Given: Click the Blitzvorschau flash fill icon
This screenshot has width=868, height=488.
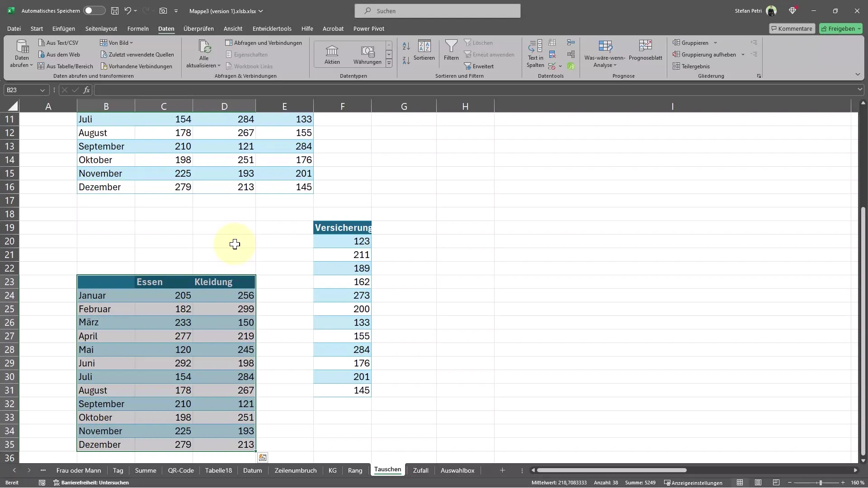Looking at the screenshot, I should coord(552,42).
